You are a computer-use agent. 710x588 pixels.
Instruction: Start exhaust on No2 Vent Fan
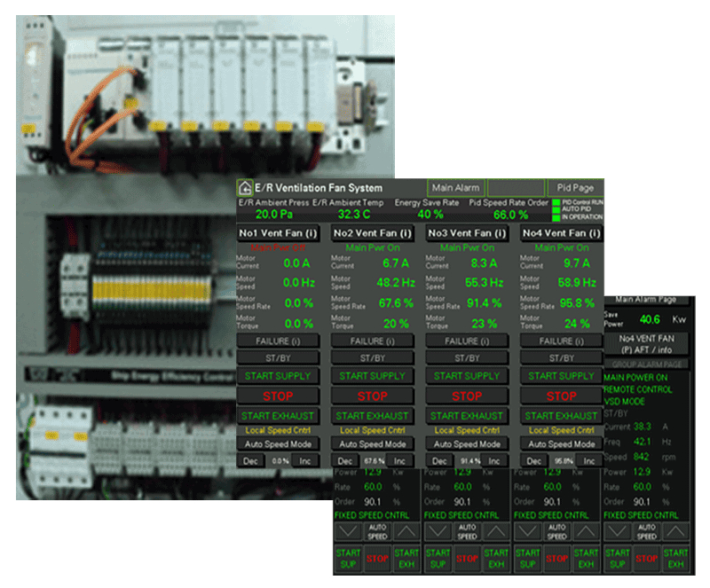pyautogui.click(x=373, y=416)
